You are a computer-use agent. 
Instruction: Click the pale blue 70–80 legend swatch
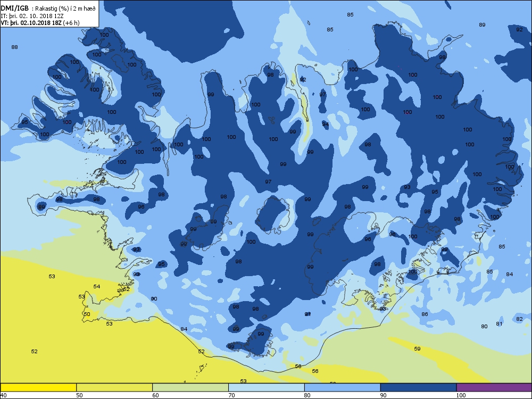point(267,387)
